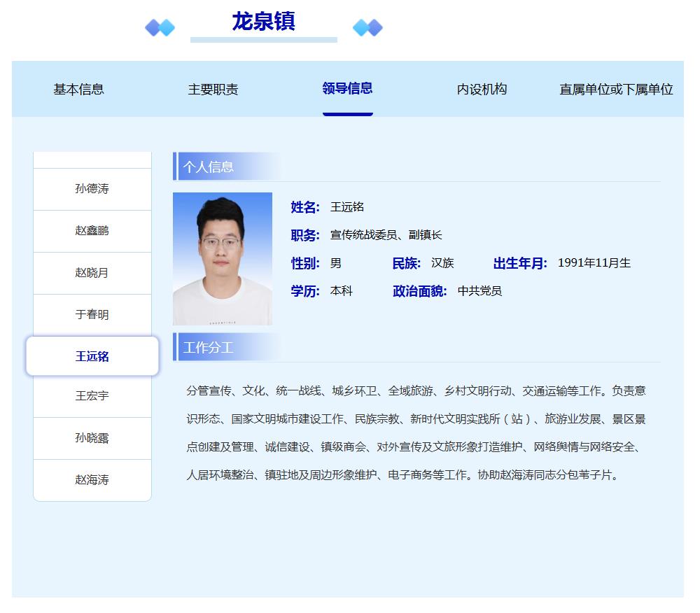
Task: Click the 职务 label
Action: click(305, 235)
